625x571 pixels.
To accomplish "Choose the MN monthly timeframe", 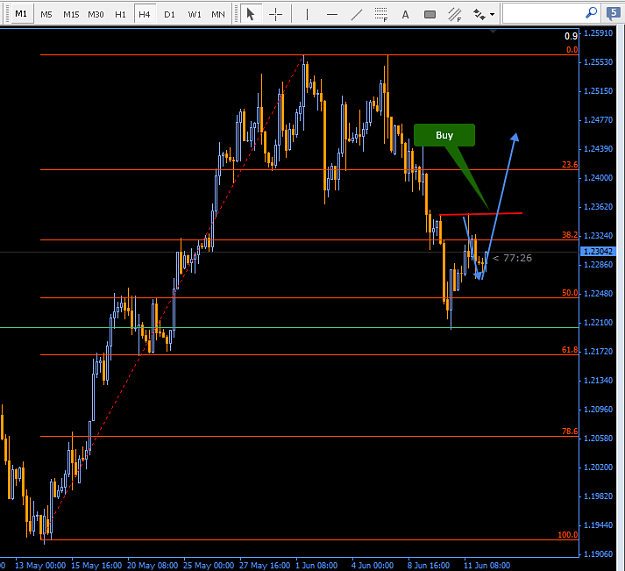I will (218, 15).
